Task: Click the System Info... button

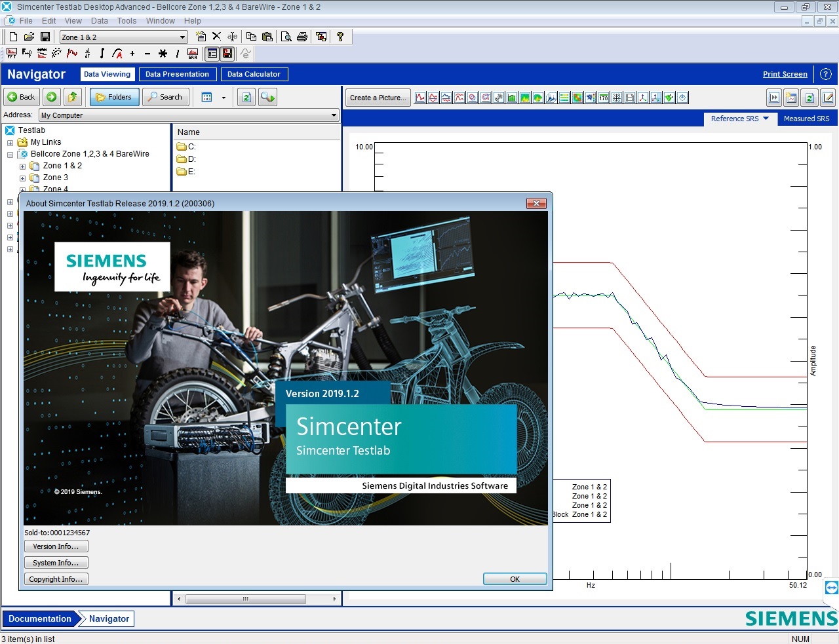Action: pyautogui.click(x=56, y=563)
